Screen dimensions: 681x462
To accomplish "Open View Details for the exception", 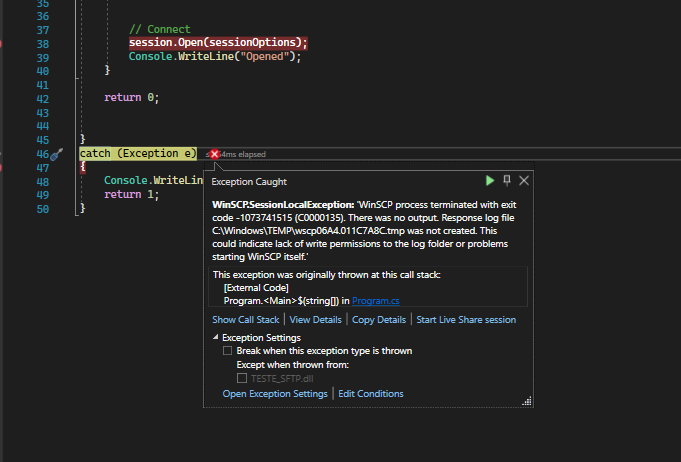I will coord(315,320).
